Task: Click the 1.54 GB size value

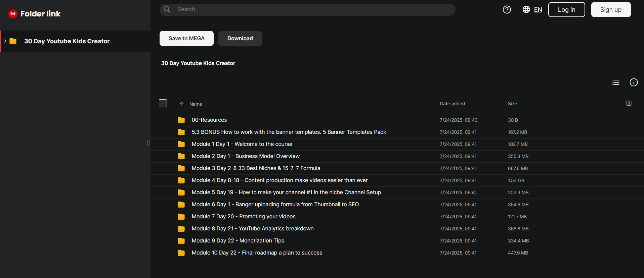Action: click(x=516, y=180)
